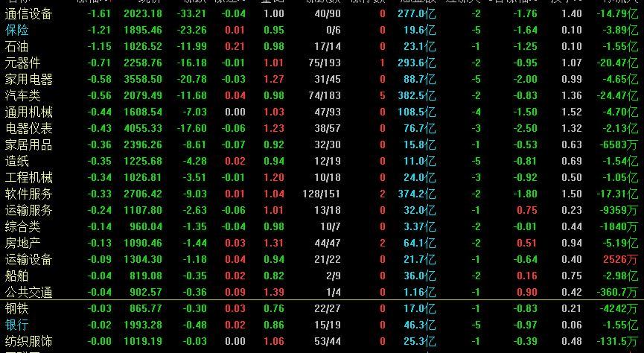The height and width of the screenshot is (353, 644).
Task: Select price 3558.50 in 家用电器 row
Action: tap(143, 79)
